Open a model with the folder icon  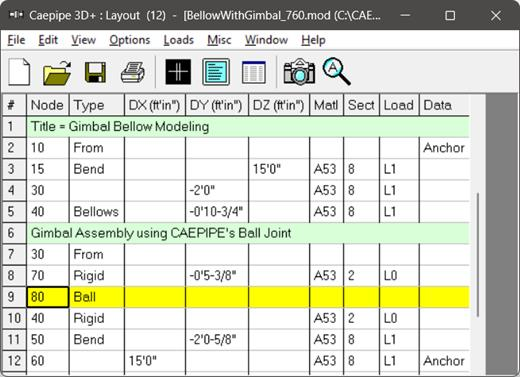[57, 72]
